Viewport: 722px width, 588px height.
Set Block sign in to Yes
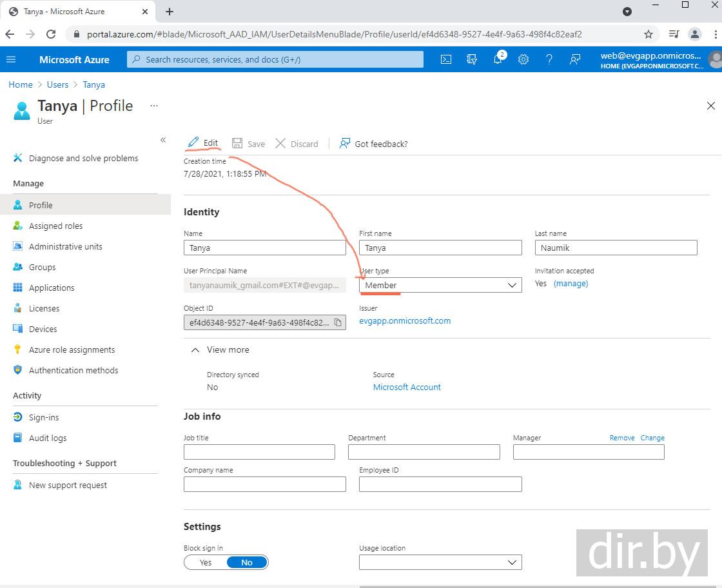[206, 562]
